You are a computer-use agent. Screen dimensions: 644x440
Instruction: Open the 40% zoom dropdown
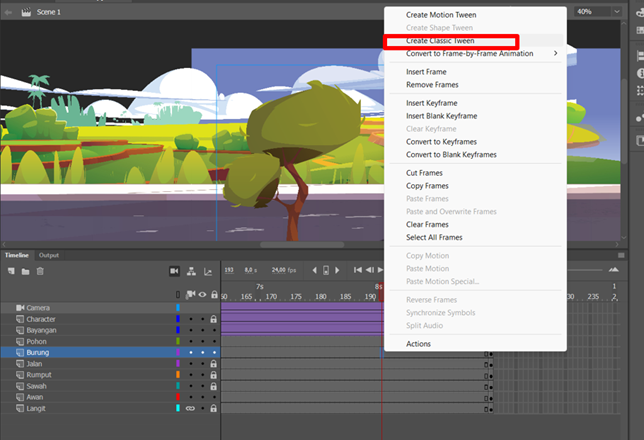617,12
